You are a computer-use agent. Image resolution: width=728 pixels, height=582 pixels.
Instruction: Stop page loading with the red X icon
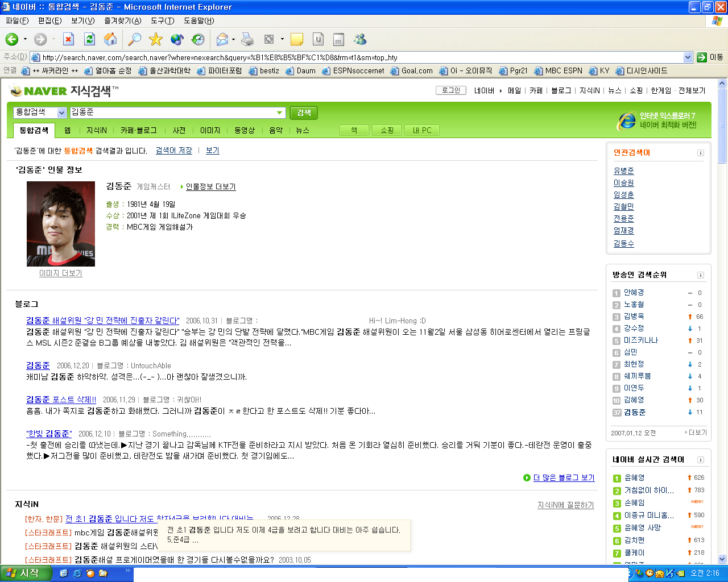(68, 39)
